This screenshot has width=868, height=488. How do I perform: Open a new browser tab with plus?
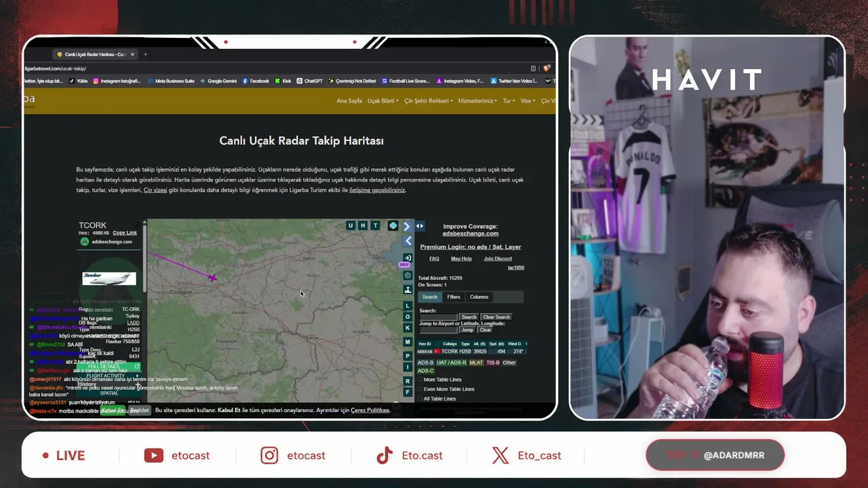point(145,54)
